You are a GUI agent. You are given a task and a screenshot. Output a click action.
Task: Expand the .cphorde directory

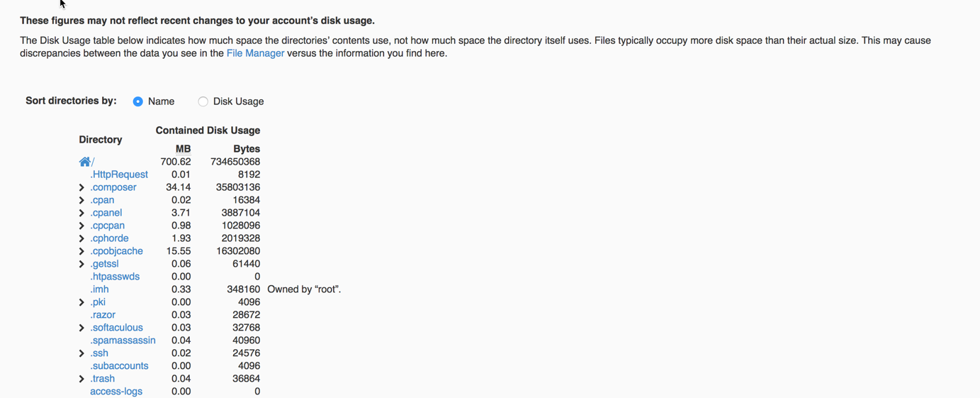point(81,238)
